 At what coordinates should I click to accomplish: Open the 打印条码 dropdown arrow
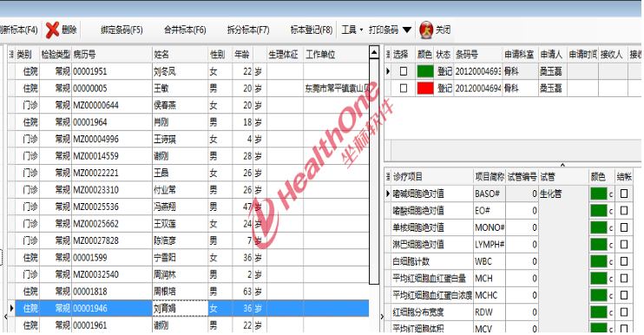[407, 30]
